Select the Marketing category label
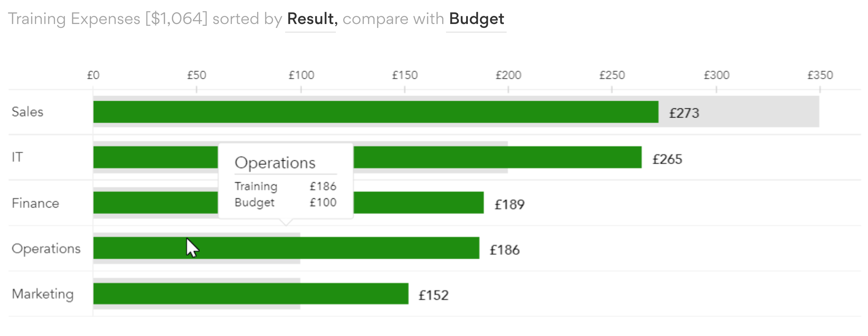The height and width of the screenshot is (336, 868). (43, 294)
